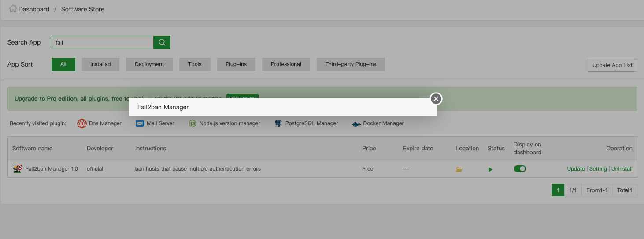Click the Update App List button

[x=612, y=65]
